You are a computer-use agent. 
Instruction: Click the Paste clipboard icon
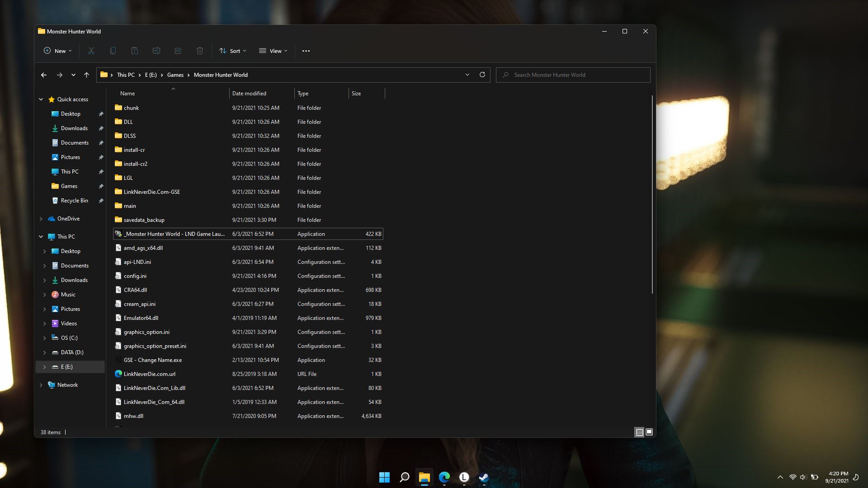tap(135, 51)
